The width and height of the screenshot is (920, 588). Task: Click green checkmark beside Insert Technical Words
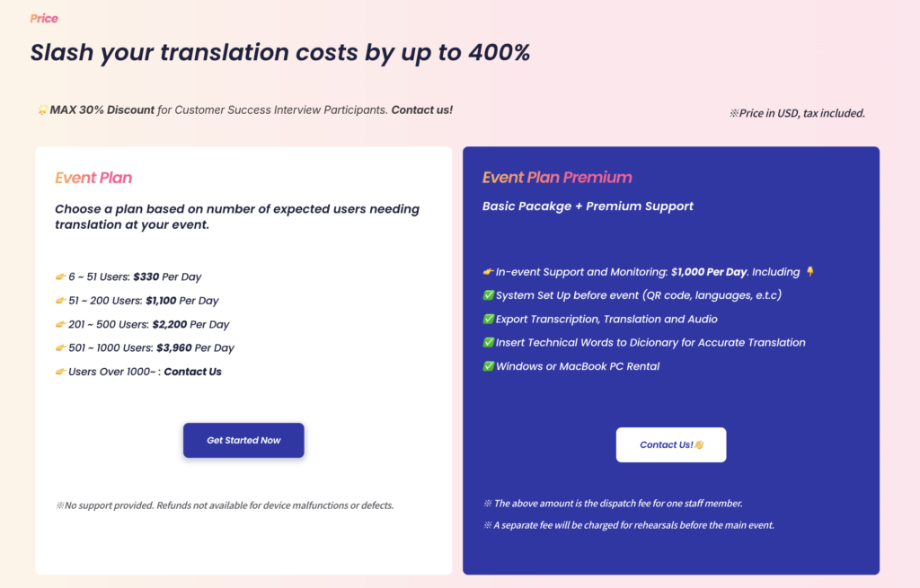click(488, 342)
